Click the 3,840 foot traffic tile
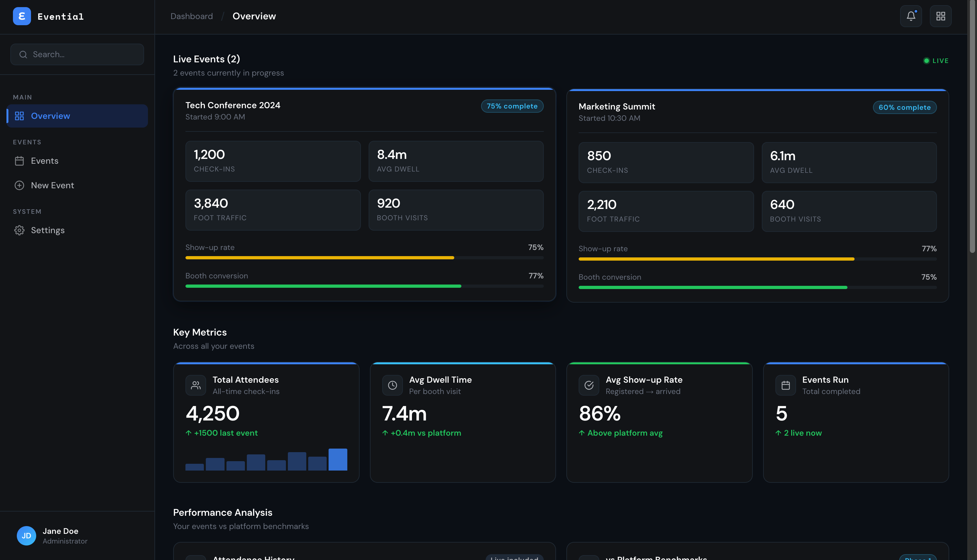Viewport: 977px width, 560px height. (x=273, y=210)
